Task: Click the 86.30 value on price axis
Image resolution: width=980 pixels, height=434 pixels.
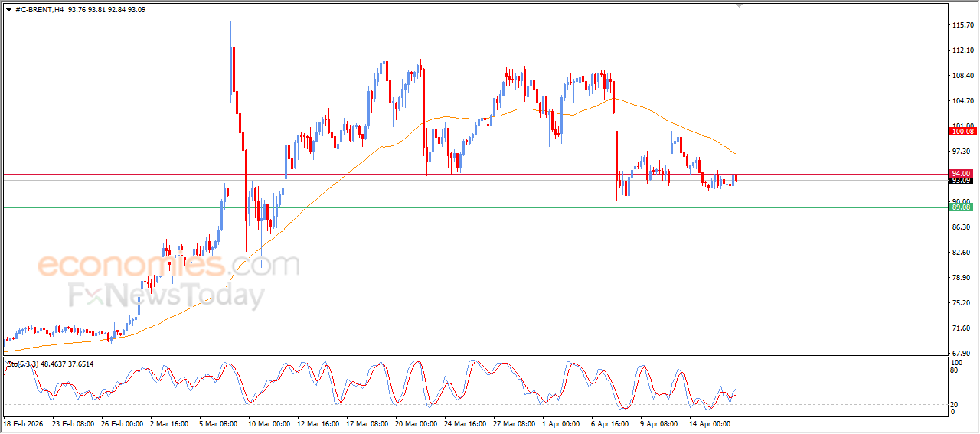Action: coord(961,227)
